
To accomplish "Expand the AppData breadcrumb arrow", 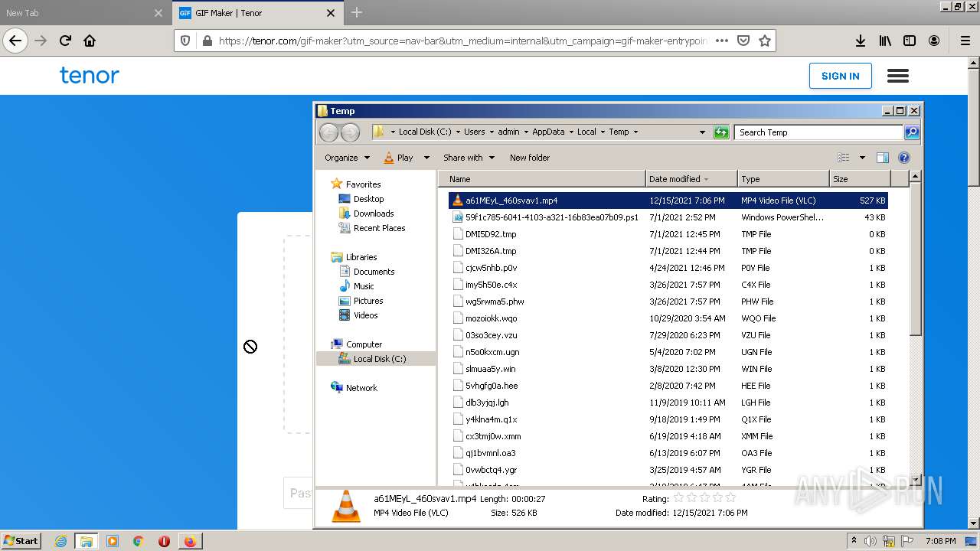I will click(571, 132).
